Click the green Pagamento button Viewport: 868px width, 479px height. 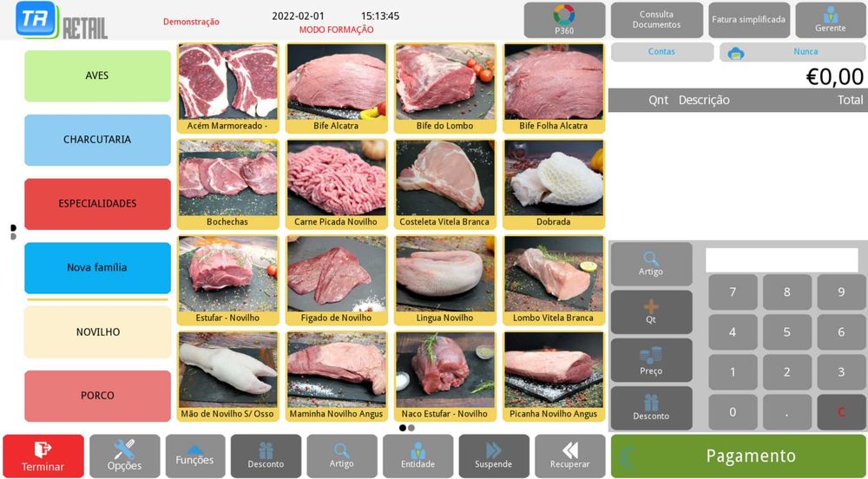(x=738, y=456)
